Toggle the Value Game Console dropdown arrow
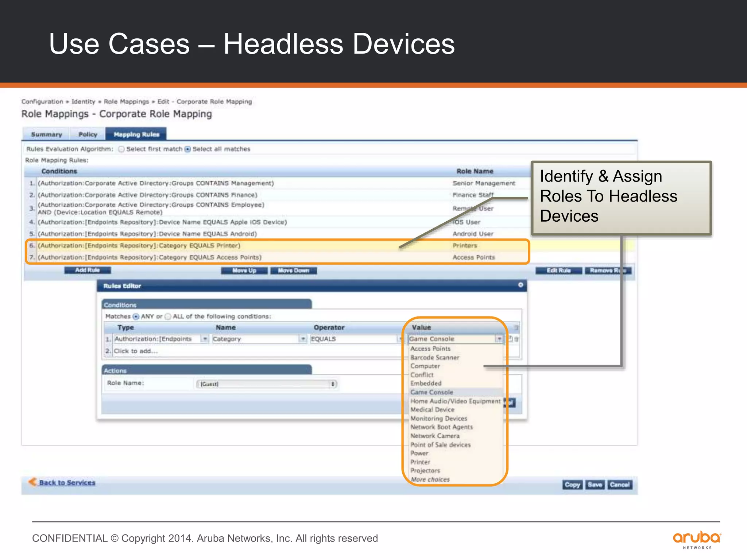The image size is (747, 560). coord(499,339)
